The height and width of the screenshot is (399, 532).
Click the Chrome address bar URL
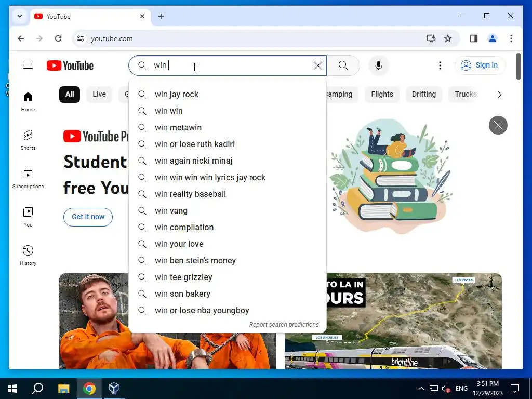tap(112, 38)
